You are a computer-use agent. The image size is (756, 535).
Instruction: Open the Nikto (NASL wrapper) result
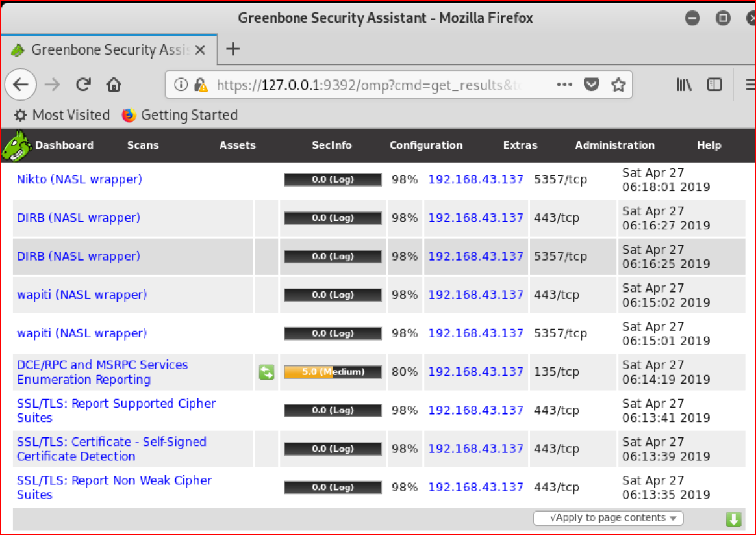pyautogui.click(x=79, y=179)
